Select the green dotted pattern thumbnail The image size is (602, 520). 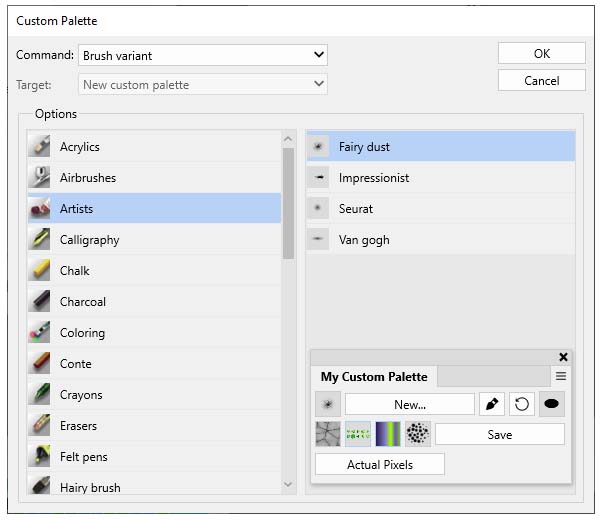(358, 434)
